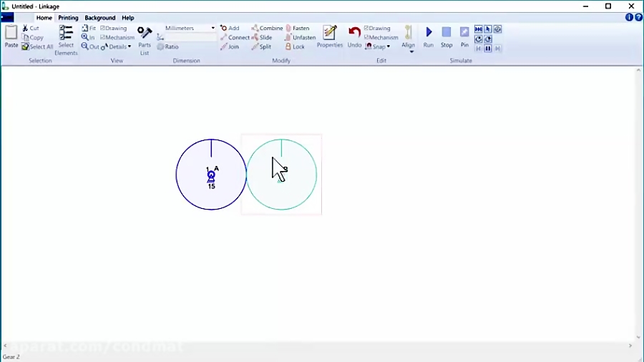Open element Properties
Viewport: 644px width, 362px height.
click(329, 36)
